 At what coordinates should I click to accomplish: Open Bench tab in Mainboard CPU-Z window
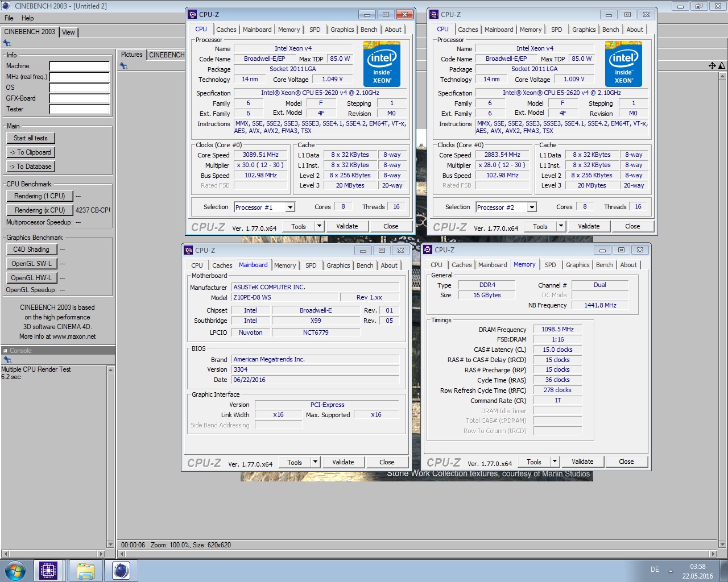(365, 265)
